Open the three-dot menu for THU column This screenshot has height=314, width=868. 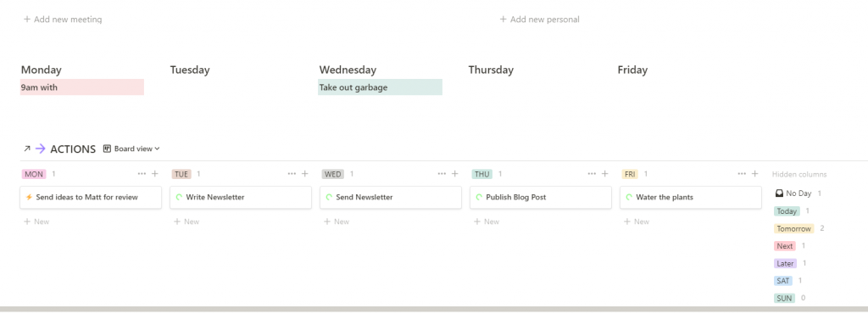coord(592,174)
